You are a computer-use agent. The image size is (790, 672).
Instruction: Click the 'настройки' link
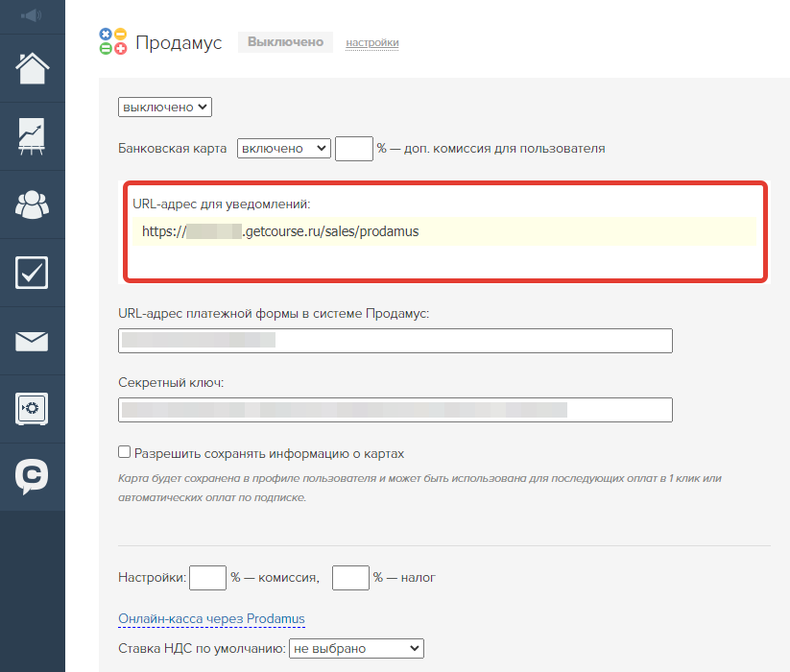372,43
